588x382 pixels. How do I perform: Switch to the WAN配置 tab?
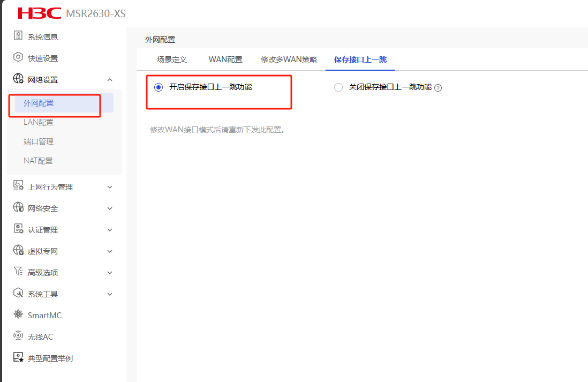coord(225,59)
